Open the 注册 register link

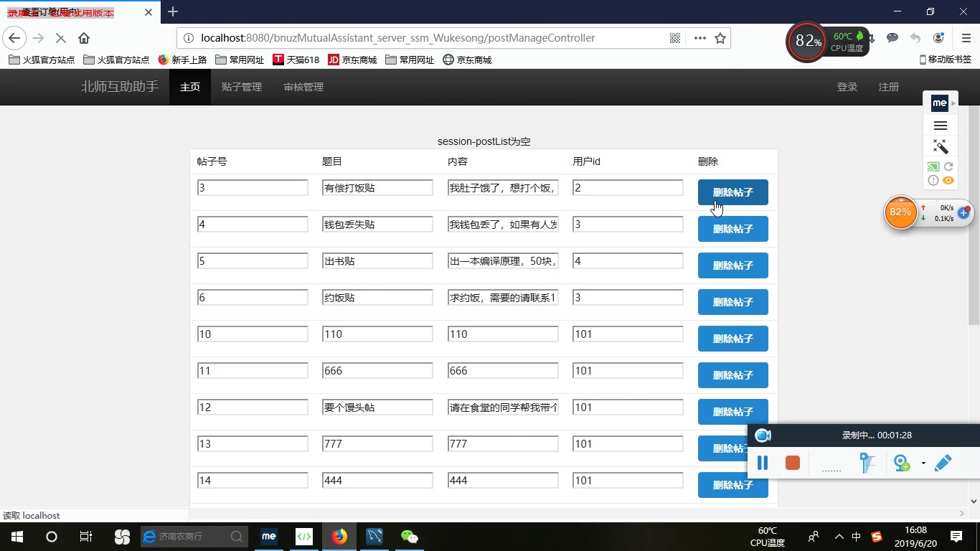click(x=889, y=87)
